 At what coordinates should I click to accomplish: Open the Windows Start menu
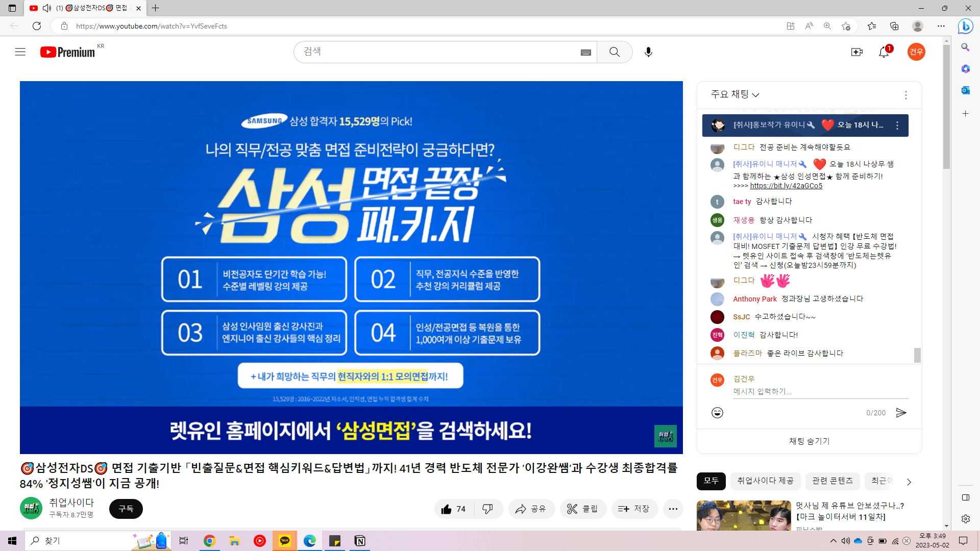pyautogui.click(x=12, y=541)
